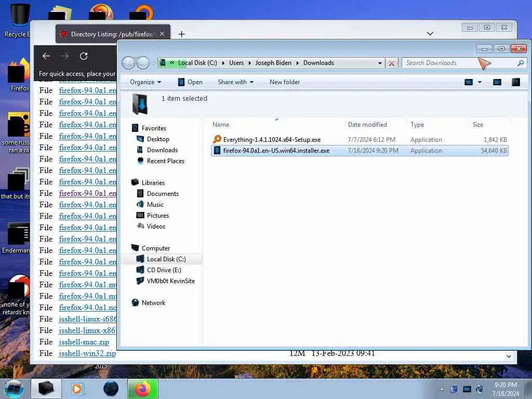The height and width of the screenshot is (399, 532).
Task: Click the Firefox page scroll down arrow
Action: click(x=509, y=356)
